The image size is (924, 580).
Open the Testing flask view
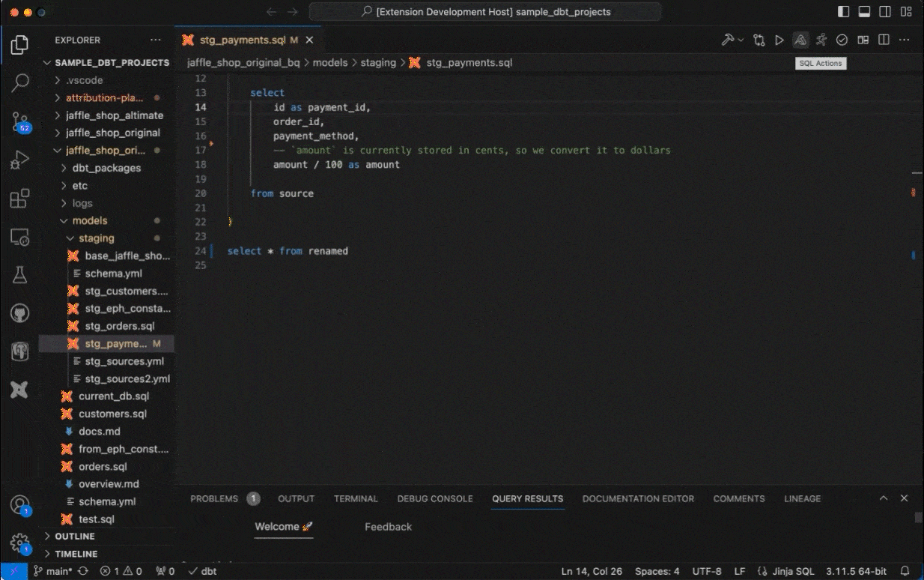20,275
